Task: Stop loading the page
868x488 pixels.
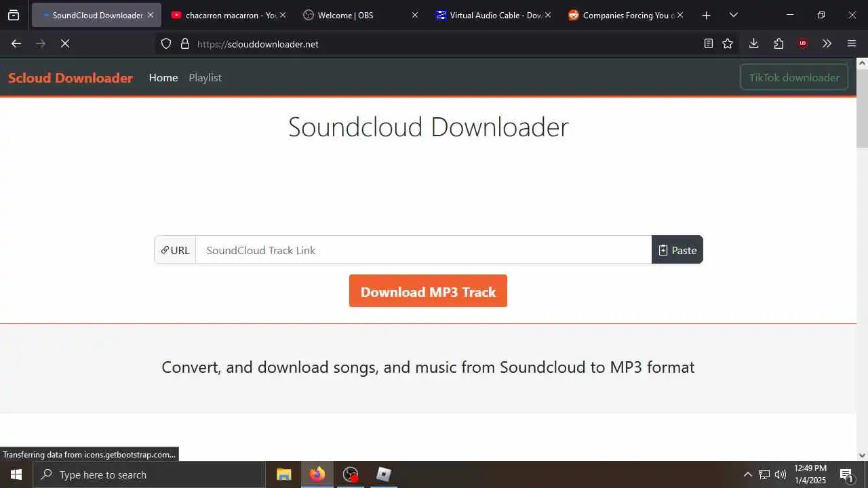Action: pos(65,43)
